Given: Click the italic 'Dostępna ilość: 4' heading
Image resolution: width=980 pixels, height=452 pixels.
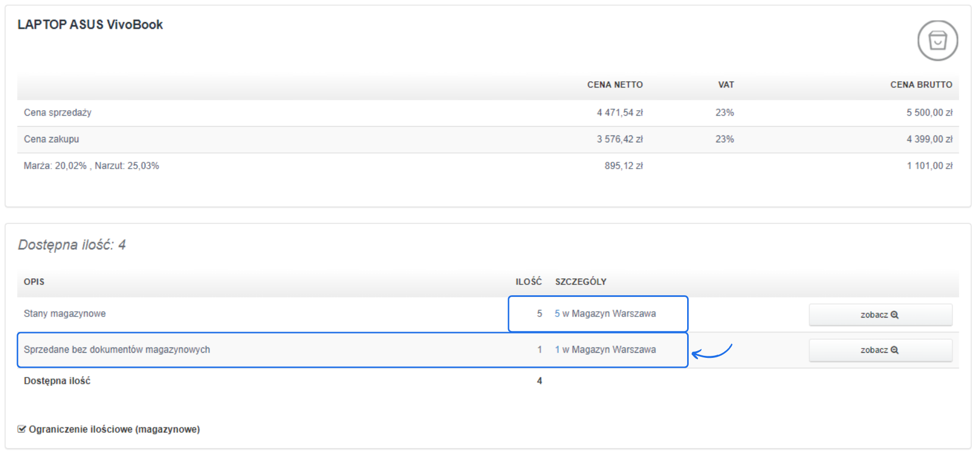Looking at the screenshot, I should pos(72,245).
